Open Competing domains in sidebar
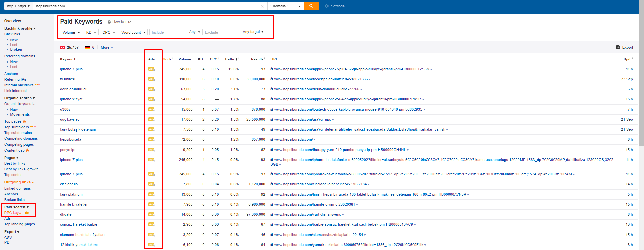 (x=21, y=138)
